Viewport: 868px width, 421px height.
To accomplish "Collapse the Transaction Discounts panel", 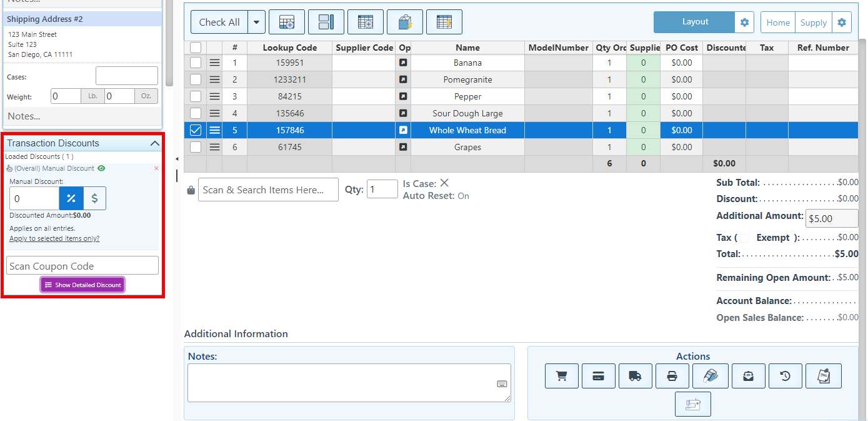I will pos(155,143).
